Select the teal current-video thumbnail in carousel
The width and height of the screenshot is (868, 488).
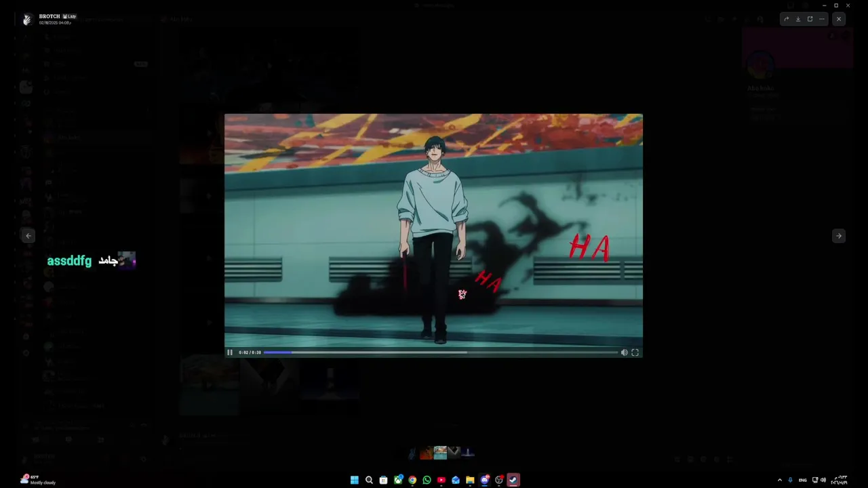440,452
